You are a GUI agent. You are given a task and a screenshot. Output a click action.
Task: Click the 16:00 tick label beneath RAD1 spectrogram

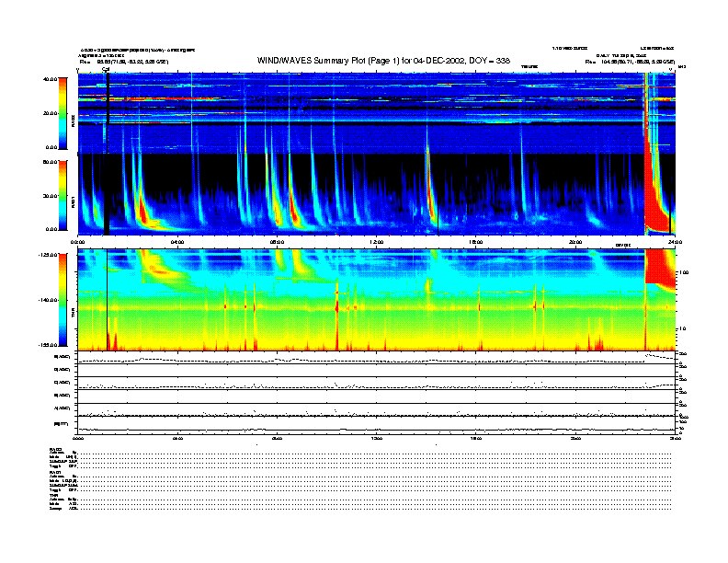pos(476,242)
